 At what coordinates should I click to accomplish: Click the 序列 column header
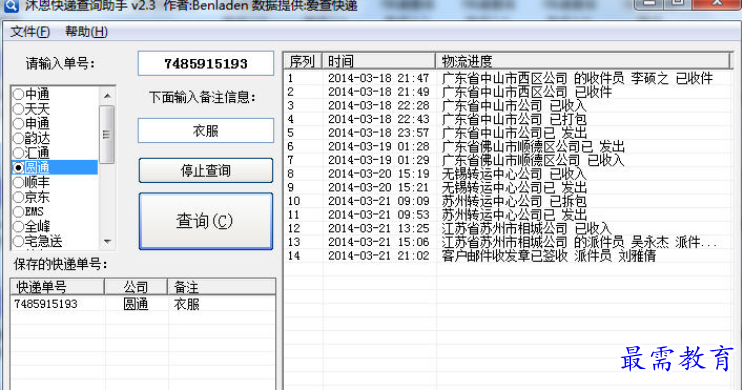(302, 61)
